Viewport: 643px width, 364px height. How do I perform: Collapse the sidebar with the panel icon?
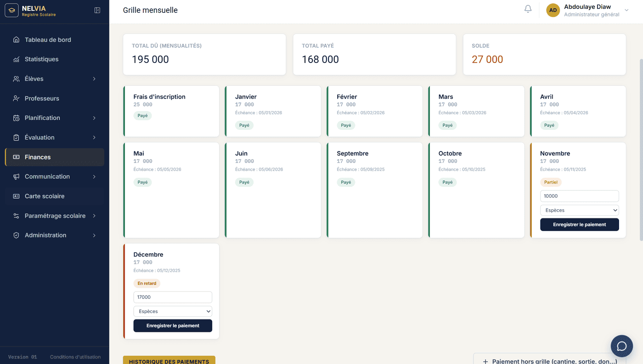click(97, 11)
